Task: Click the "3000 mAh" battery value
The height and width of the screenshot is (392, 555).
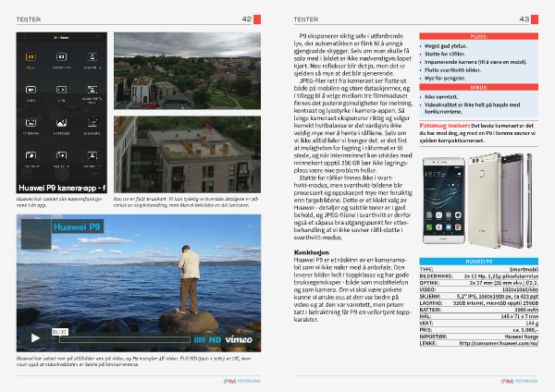Action: coord(526,310)
